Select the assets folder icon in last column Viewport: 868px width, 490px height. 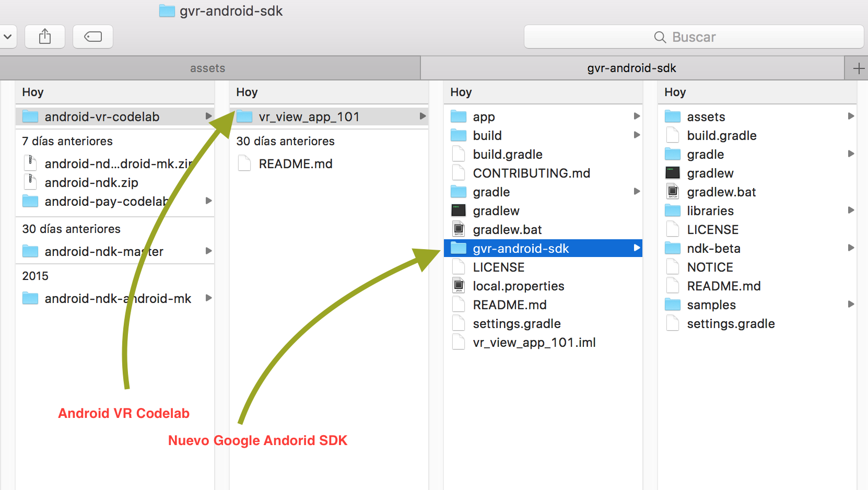673,116
